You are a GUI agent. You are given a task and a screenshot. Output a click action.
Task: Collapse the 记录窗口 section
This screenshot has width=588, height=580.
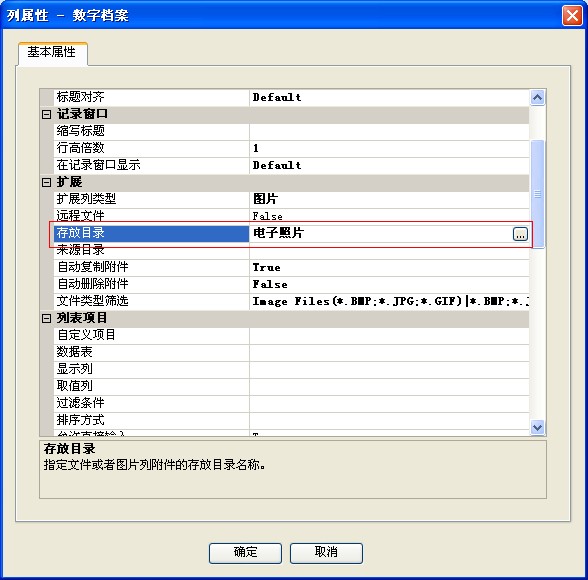[x=46, y=114]
